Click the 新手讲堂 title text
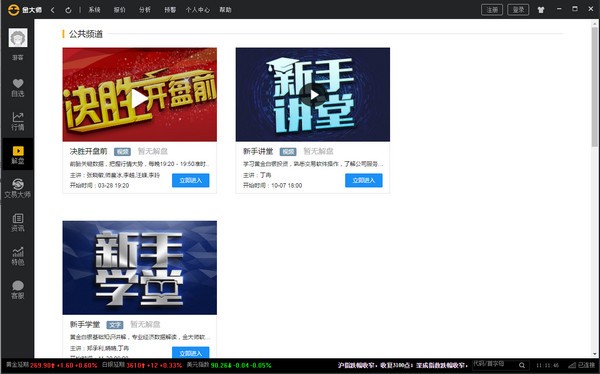Screen dimensions: 600x374 point(258,152)
